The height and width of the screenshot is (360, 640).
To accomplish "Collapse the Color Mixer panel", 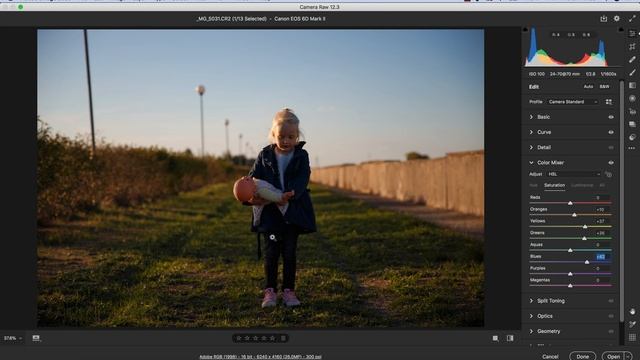I will click(531, 162).
